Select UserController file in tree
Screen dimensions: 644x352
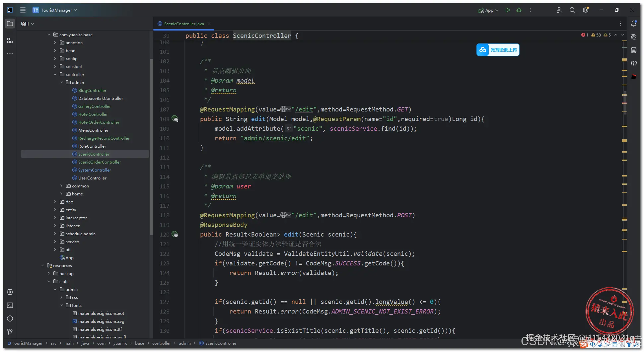pos(92,178)
